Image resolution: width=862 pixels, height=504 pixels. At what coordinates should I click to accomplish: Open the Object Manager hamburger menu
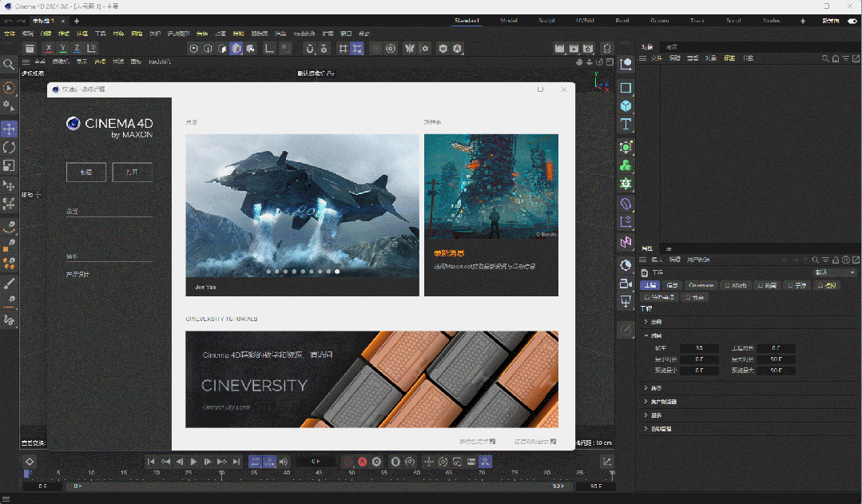[642, 58]
